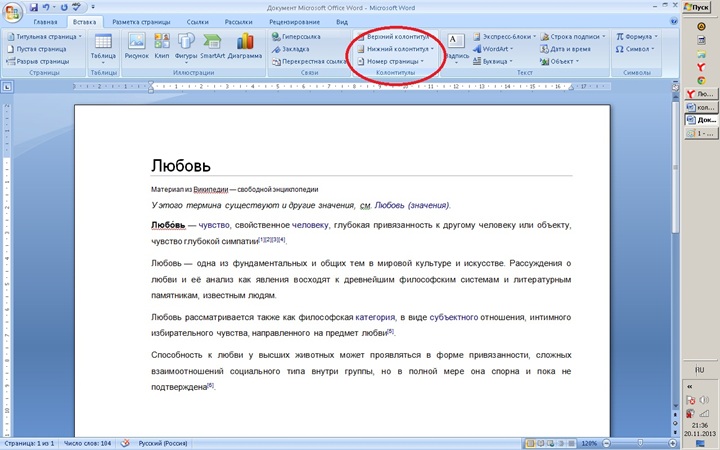Screen dimensions: 720x450
Task: Click the zoom slider handle
Action: pos(640,444)
